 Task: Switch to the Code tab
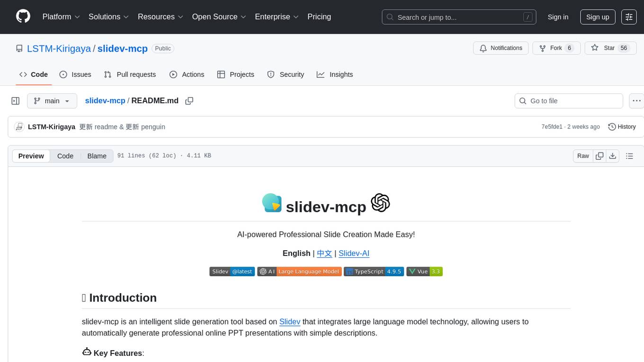pyautogui.click(x=34, y=74)
